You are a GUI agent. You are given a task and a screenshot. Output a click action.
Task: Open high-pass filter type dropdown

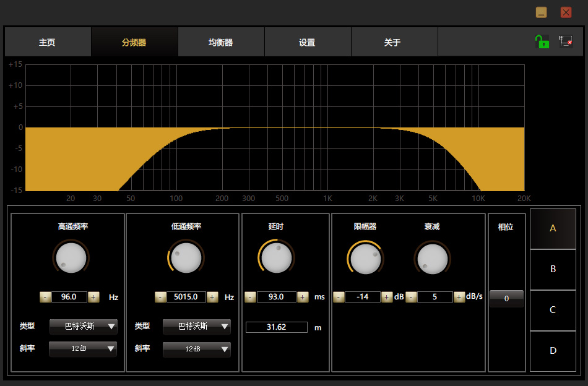pos(83,326)
